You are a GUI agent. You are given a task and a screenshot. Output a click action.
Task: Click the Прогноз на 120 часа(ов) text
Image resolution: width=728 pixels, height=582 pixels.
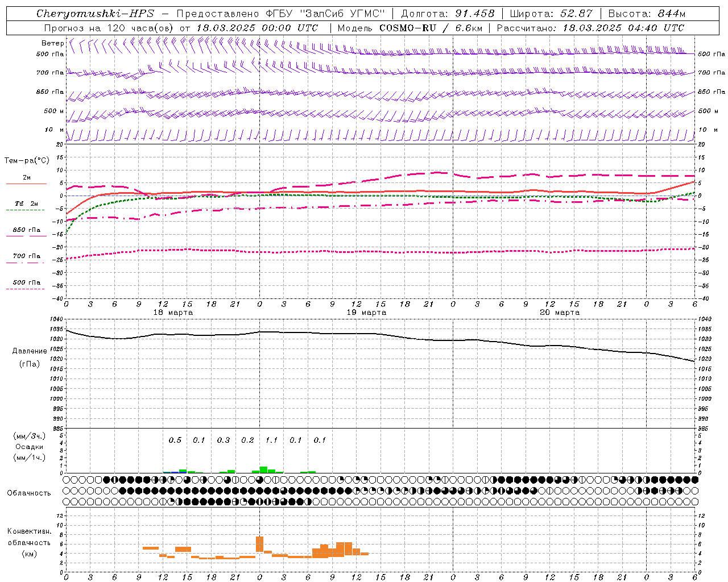click(109, 28)
